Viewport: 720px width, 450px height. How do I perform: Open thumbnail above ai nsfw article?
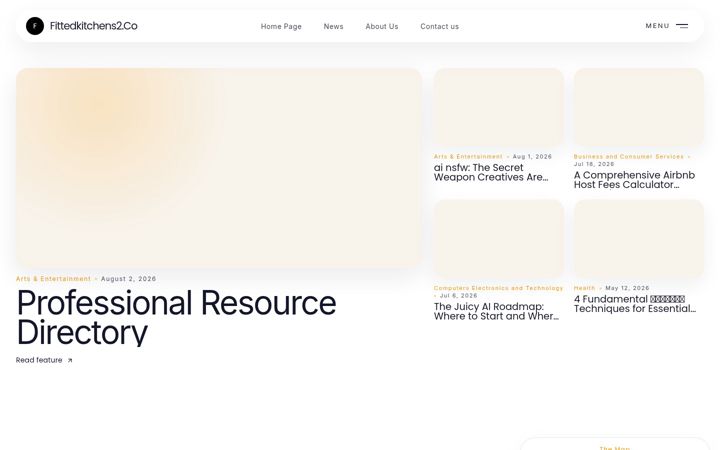[499, 108]
